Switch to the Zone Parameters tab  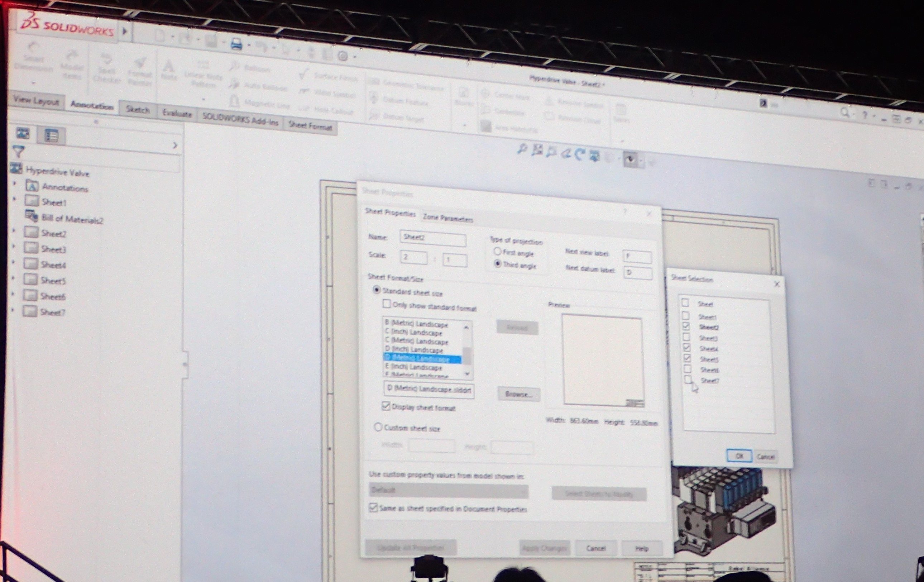point(448,218)
